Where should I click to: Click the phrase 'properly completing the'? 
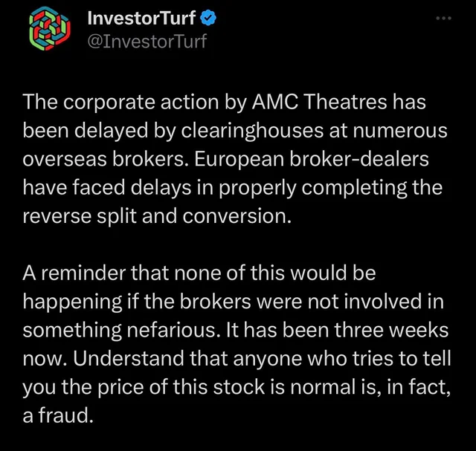(330, 188)
